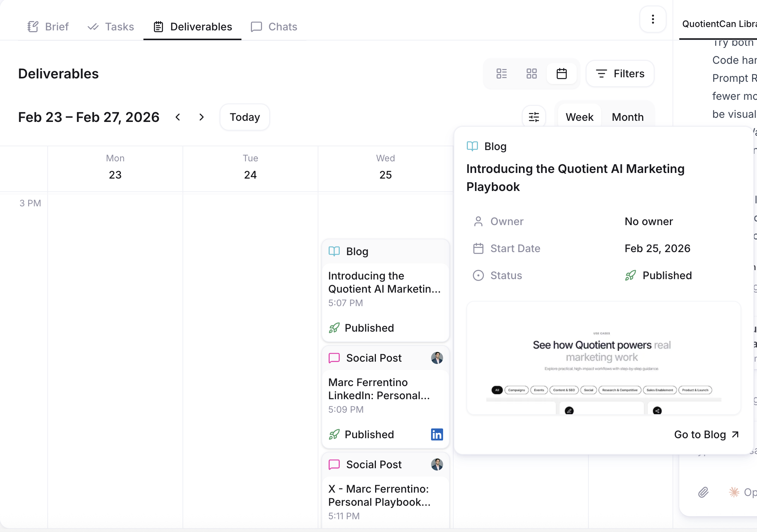757x532 pixels.
Task: Go to previous week
Action: [178, 117]
